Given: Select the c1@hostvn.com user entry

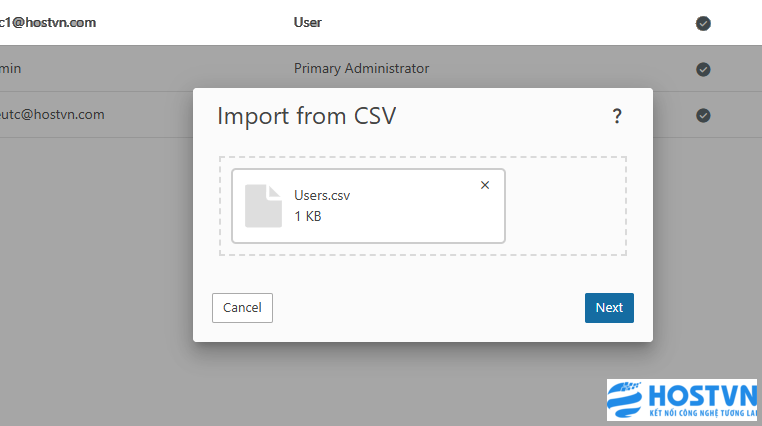Looking at the screenshot, I should click(x=48, y=22).
